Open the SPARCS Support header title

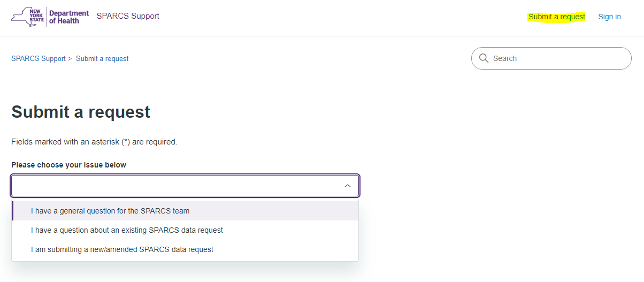pyautogui.click(x=128, y=16)
